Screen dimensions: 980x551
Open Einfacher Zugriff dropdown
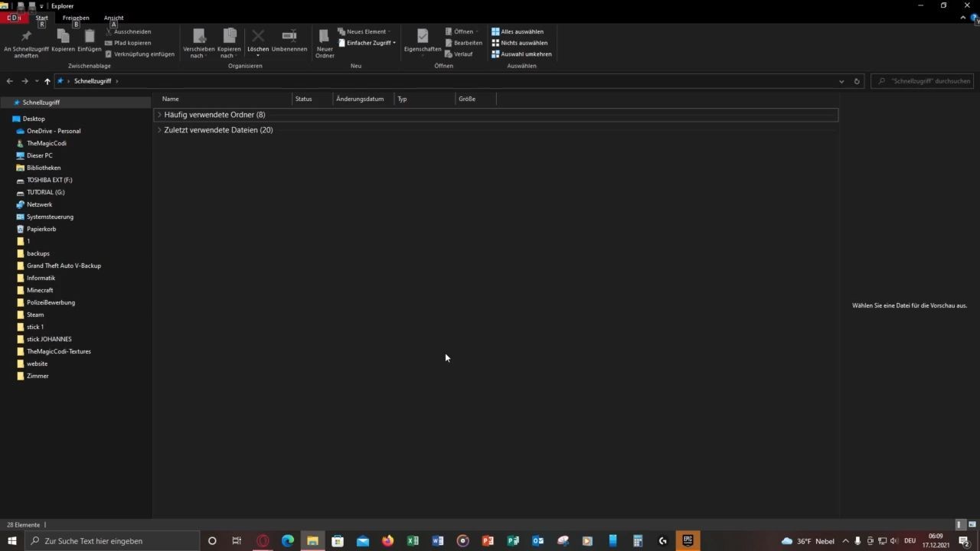pos(367,43)
